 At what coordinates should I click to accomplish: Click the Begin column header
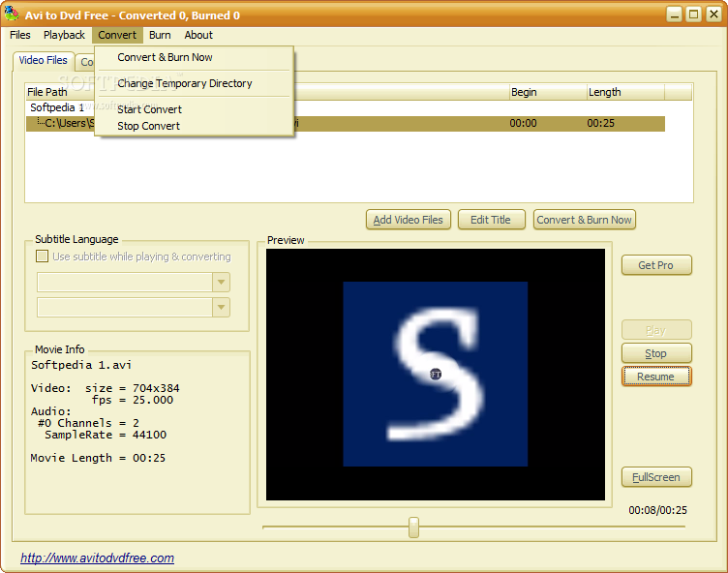click(548, 92)
